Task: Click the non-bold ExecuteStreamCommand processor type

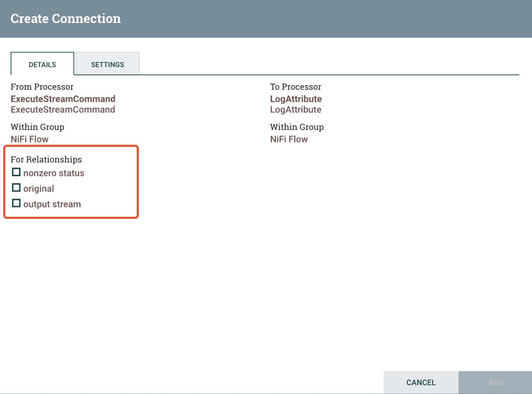Action: (63, 110)
